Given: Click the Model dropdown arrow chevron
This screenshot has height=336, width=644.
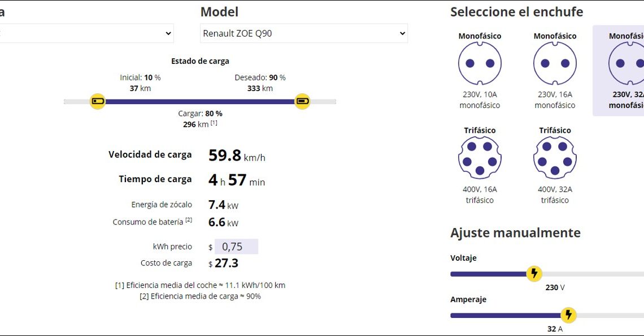Looking at the screenshot, I should tap(402, 33).
